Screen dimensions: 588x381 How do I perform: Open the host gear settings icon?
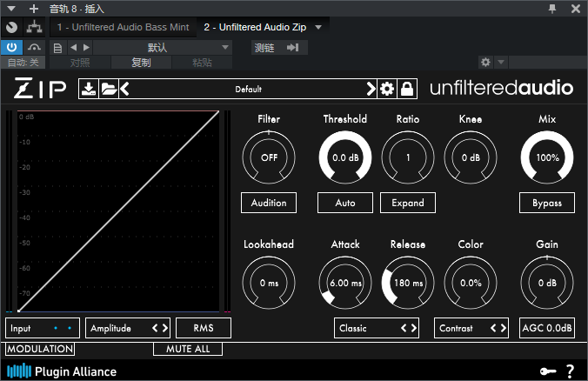pyautogui.click(x=485, y=62)
